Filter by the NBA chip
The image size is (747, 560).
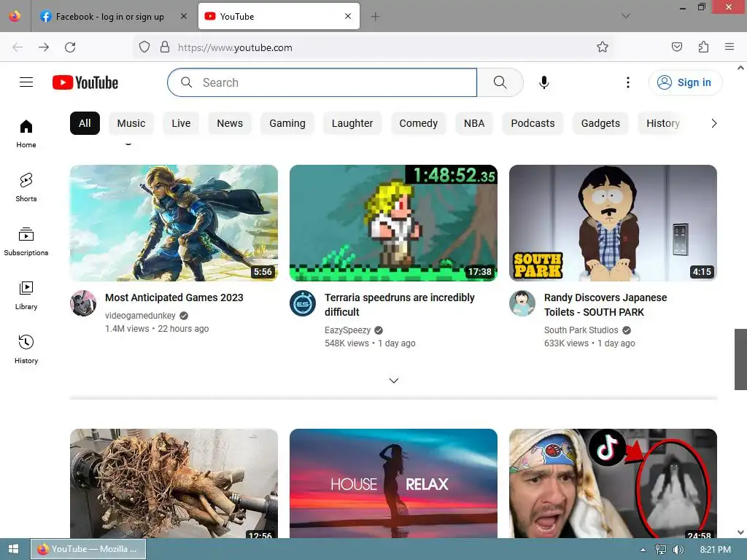point(474,123)
